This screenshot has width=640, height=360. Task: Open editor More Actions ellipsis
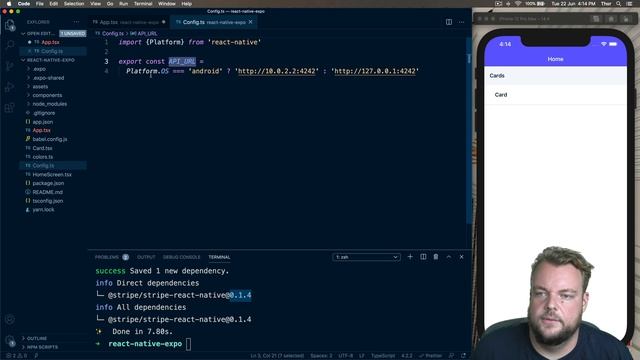pos(461,22)
